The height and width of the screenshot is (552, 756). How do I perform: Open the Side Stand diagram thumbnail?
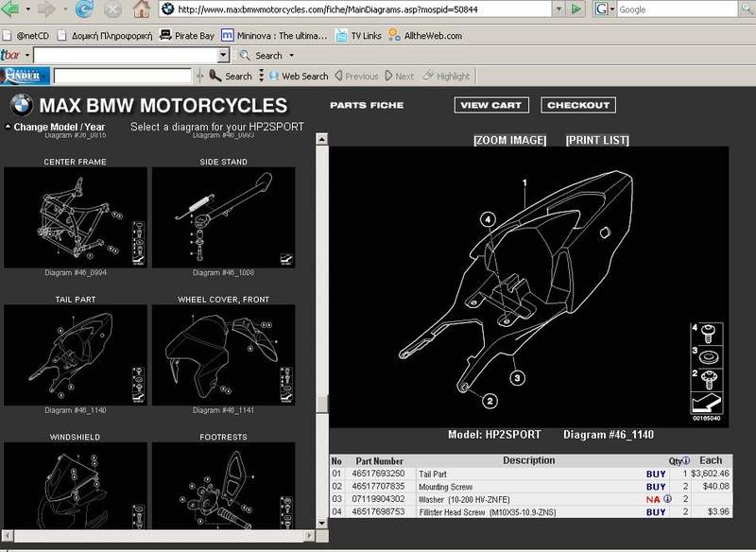tap(223, 217)
